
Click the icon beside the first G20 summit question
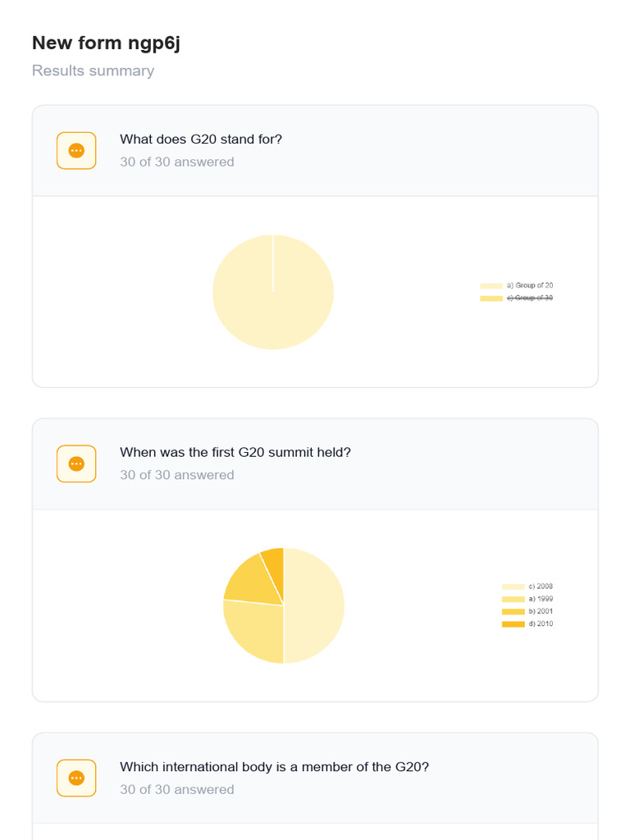(x=76, y=463)
